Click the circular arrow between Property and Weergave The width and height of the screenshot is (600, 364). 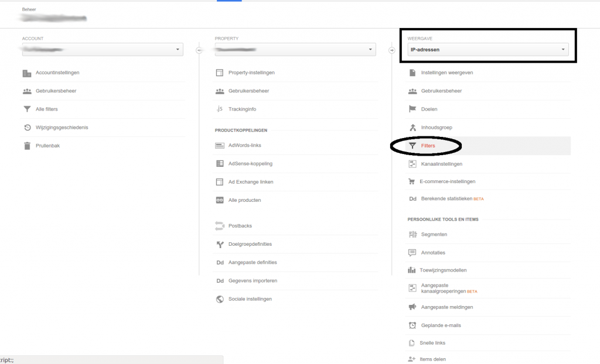click(392, 50)
